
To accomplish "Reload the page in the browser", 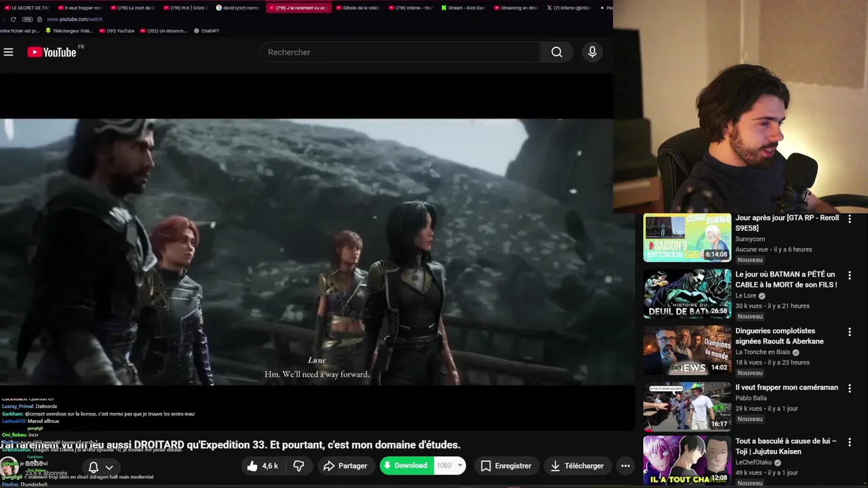I will [x=13, y=19].
